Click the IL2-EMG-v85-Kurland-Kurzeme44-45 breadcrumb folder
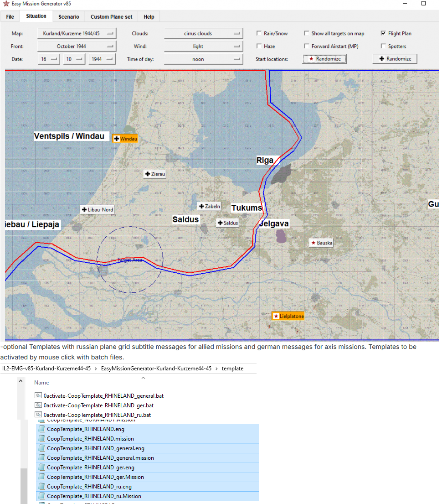Viewport: 442px width, 504px height. (46, 369)
